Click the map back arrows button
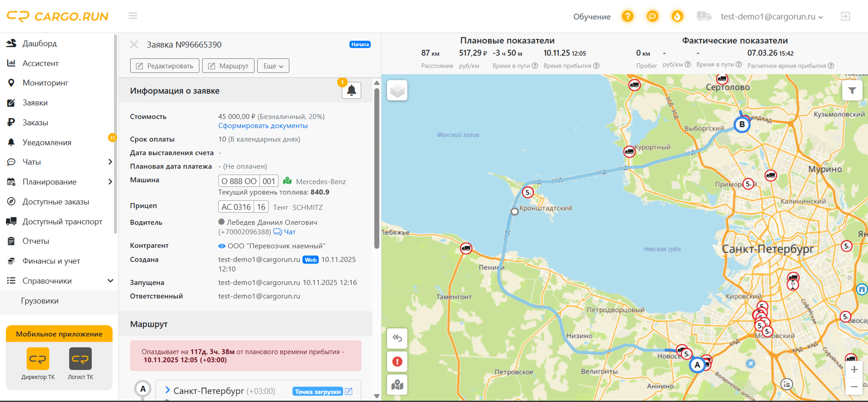Image resolution: width=868 pixels, height=402 pixels. pyautogui.click(x=397, y=338)
